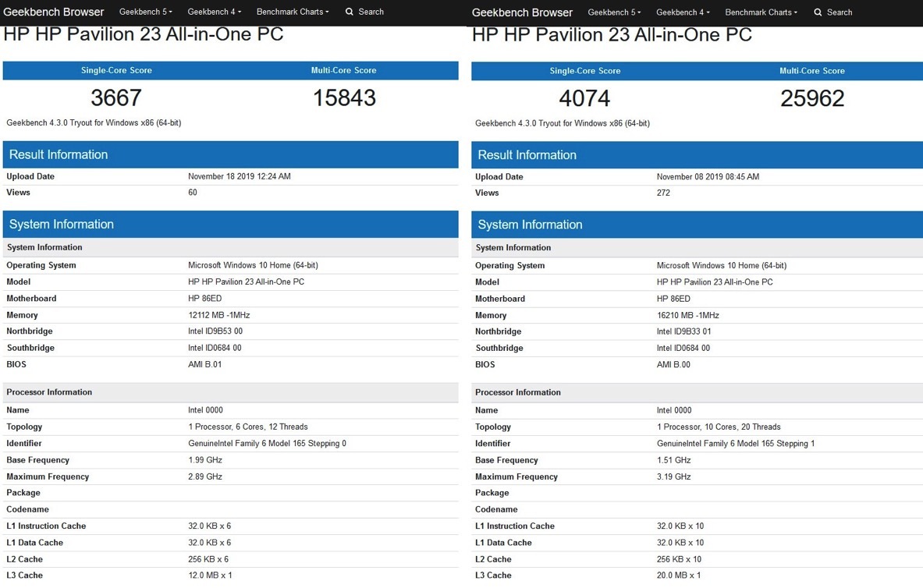The height and width of the screenshot is (588, 923).
Task: Click upload date November 18 2019 12:24 AM
Action: [x=239, y=176]
